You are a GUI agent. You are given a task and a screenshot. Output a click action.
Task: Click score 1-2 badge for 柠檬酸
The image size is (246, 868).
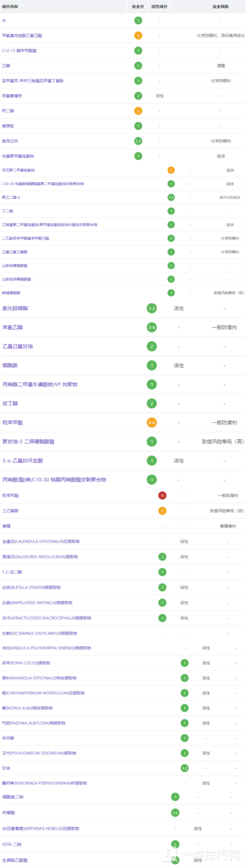[175, 813]
